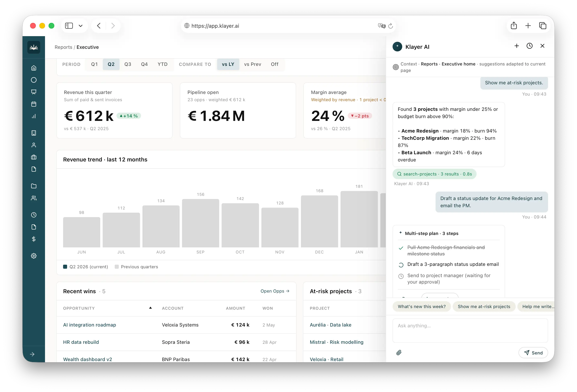Open the Open Opps link

(275, 291)
